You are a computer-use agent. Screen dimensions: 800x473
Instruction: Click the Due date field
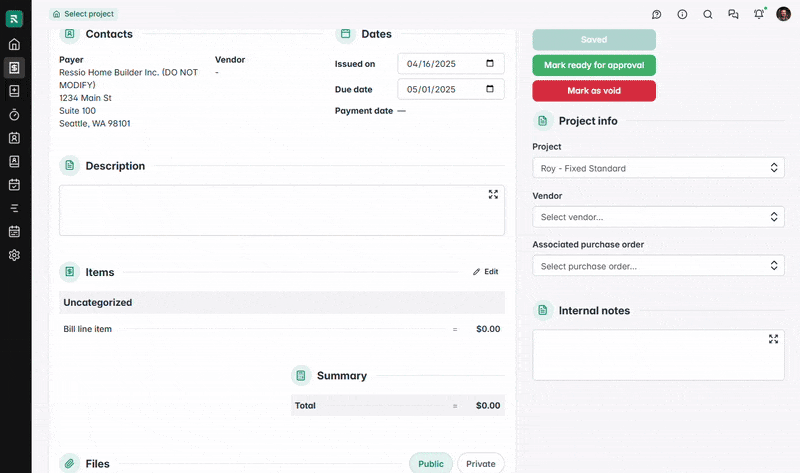coord(450,89)
